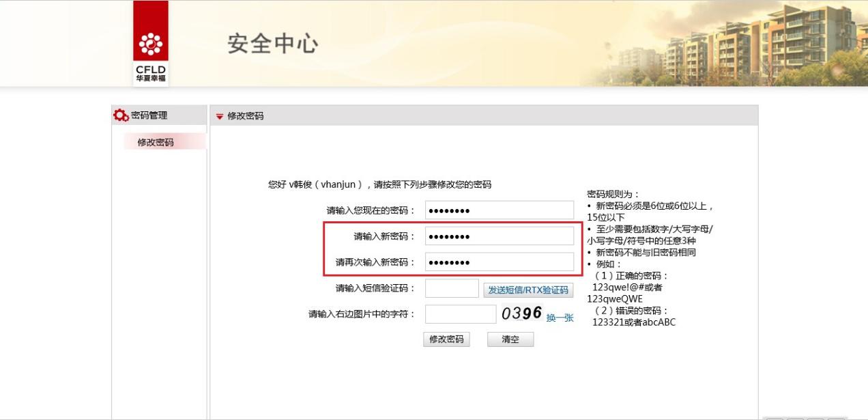Click the CFLD logo in the header

click(150, 44)
